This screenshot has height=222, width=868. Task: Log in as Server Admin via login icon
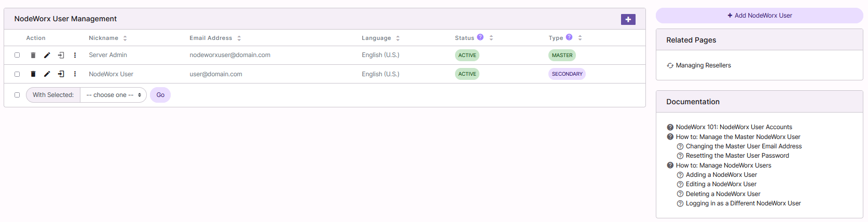61,55
